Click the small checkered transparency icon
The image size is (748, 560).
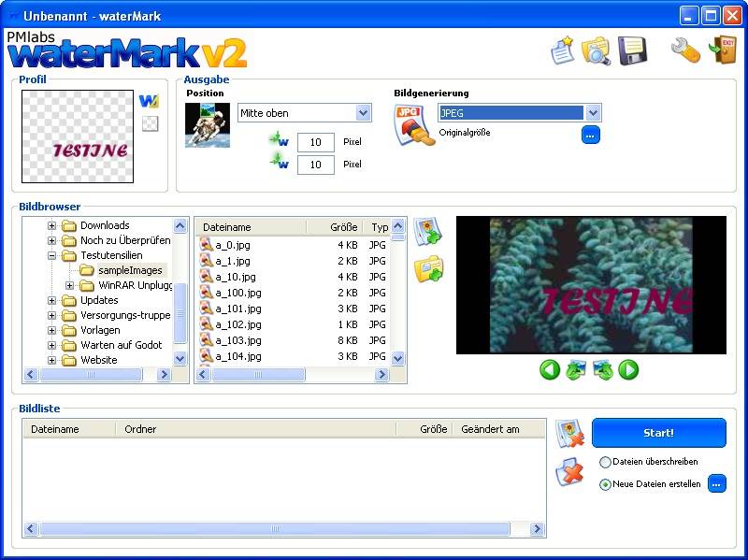[x=150, y=123]
